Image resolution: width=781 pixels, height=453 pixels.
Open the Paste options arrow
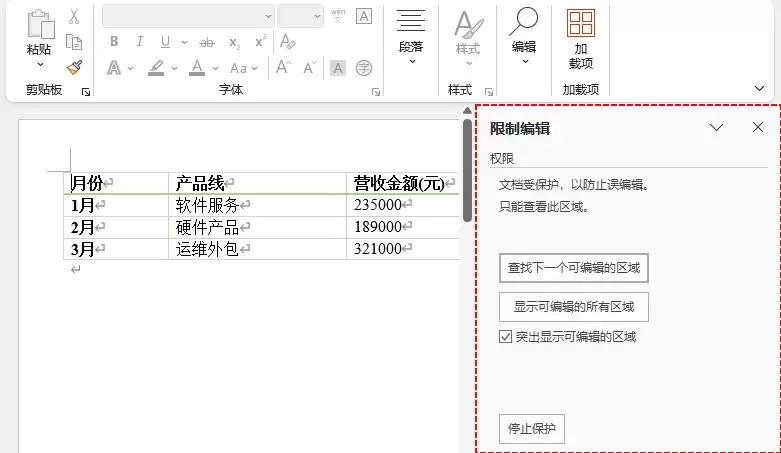point(40,64)
